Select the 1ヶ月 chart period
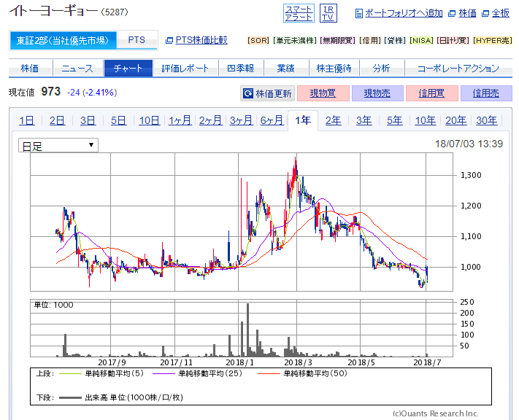Screen dimensions: 519x420 [180, 120]
